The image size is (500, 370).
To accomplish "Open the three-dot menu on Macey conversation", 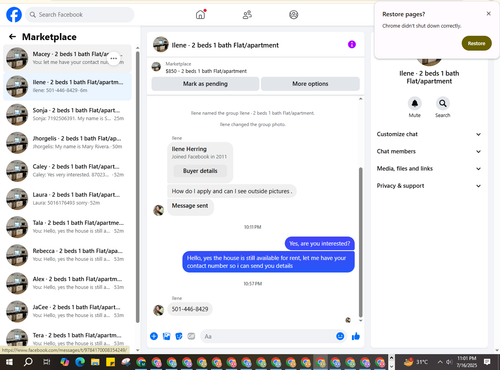I will pos(114,58).
